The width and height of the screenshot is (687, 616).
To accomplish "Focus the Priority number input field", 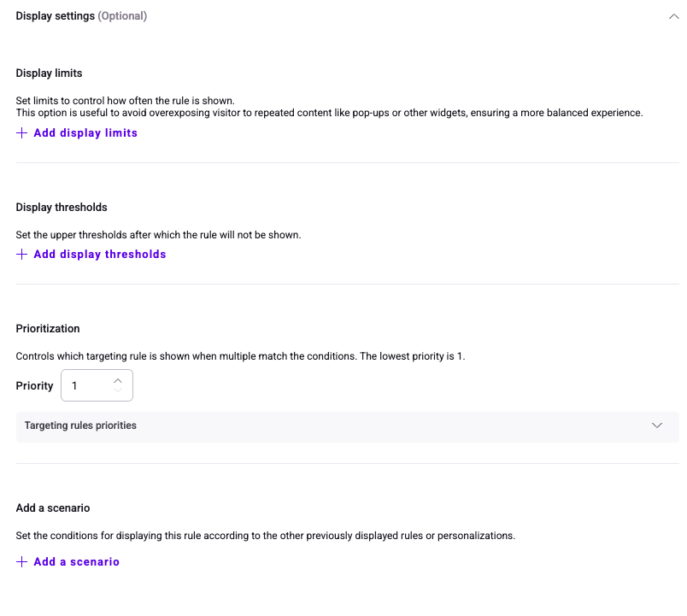I will pos(87,386).
